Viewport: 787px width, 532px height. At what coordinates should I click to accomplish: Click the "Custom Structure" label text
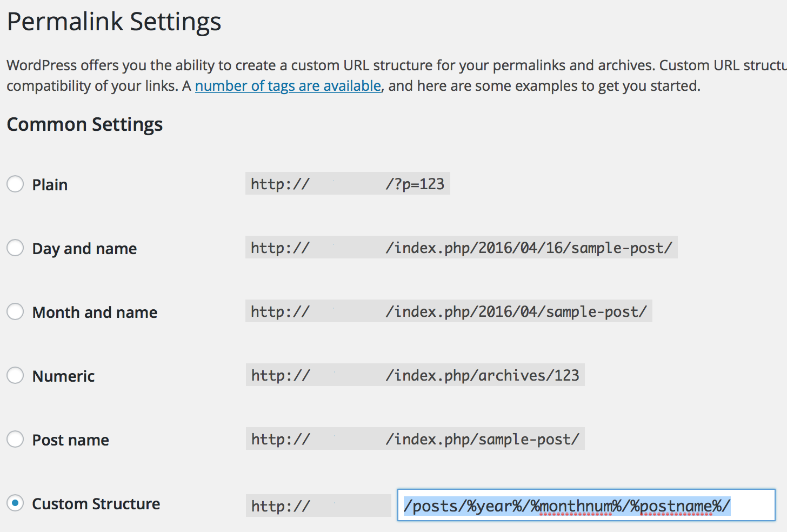click(x=96, y=504)
